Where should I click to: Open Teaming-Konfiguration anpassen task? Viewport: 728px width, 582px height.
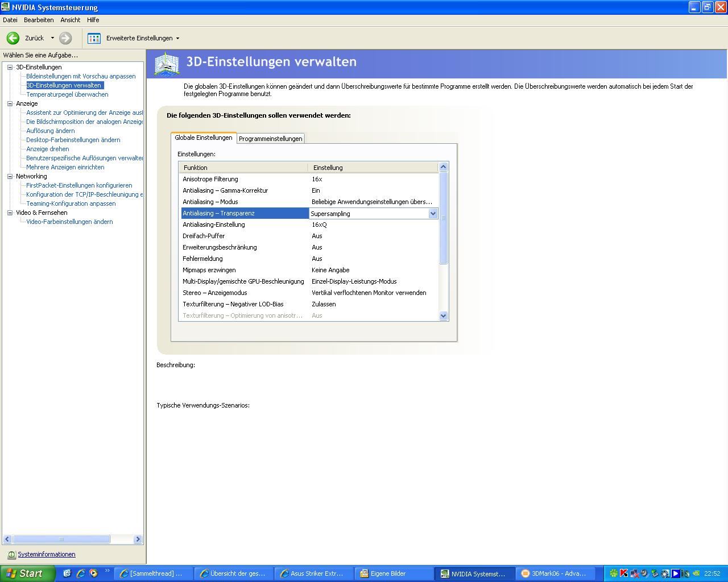pos(71,203)
